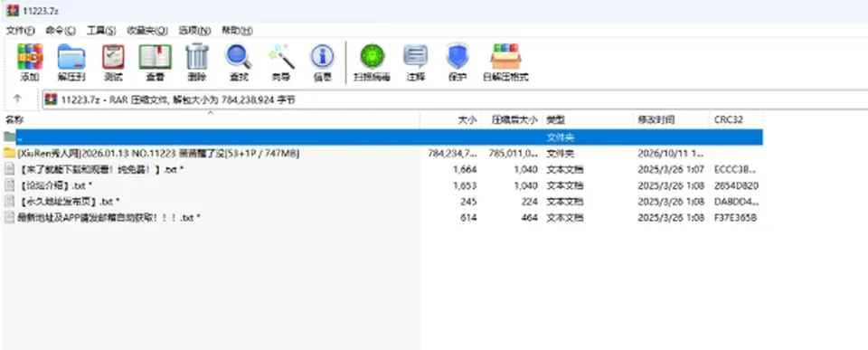Click the file icon beside 【来了就能下载和观看！纯免费！】.txt
Screen dimensions: 868x350
[9, 169]
